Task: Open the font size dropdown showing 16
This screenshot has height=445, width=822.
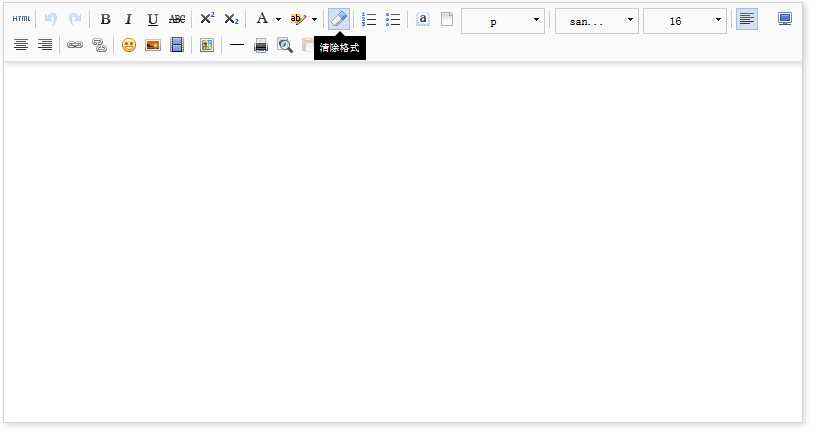Action: [x=685, y=21]
